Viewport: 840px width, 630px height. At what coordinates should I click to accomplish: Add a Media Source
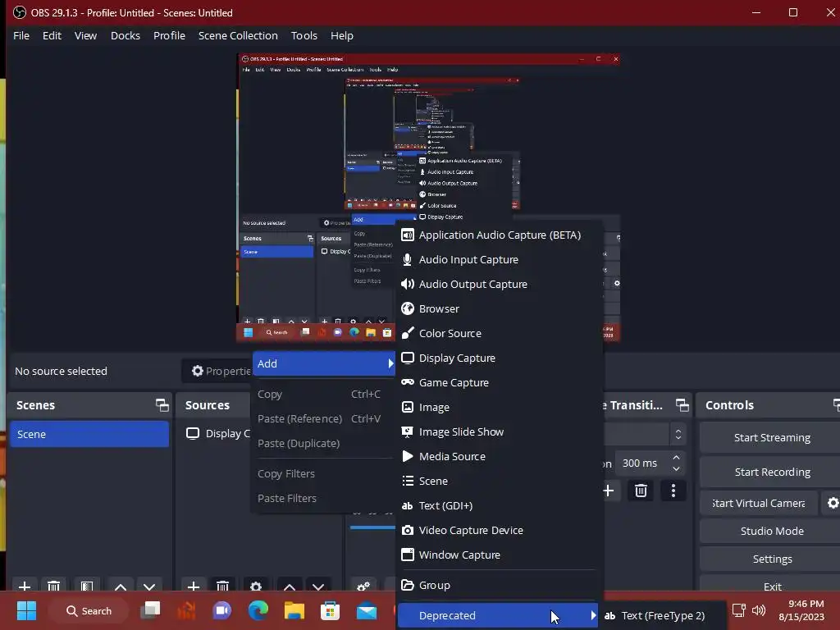pyautogui.click(x=496, y=457)
